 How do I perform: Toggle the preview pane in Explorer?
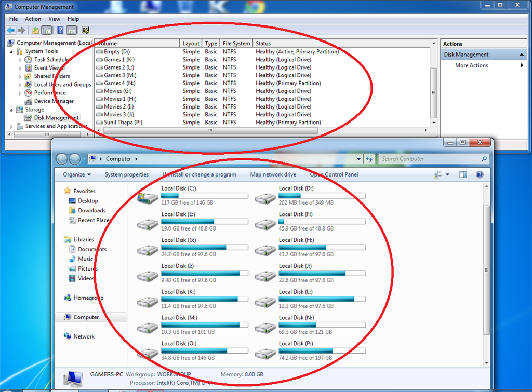[x=462, y=174]
